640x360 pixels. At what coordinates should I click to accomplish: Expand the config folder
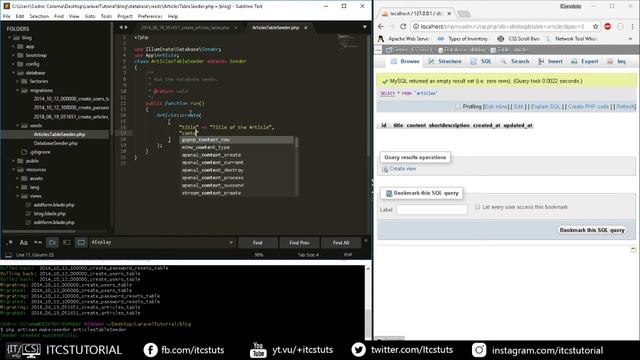pos(14,64)
